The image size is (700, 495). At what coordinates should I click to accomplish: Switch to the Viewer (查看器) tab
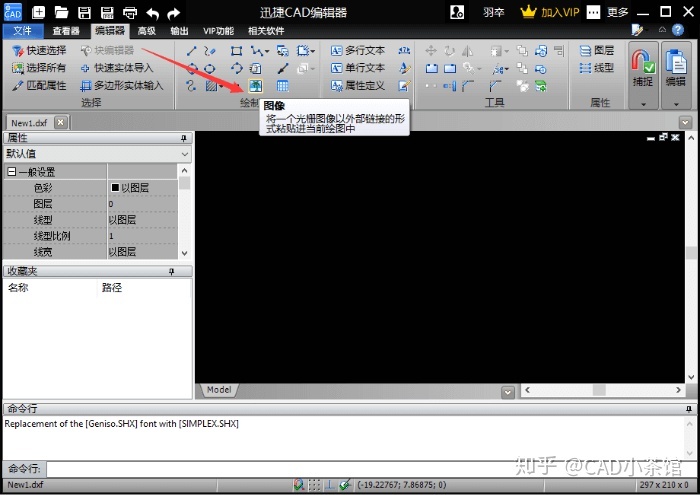coord(66,31)
